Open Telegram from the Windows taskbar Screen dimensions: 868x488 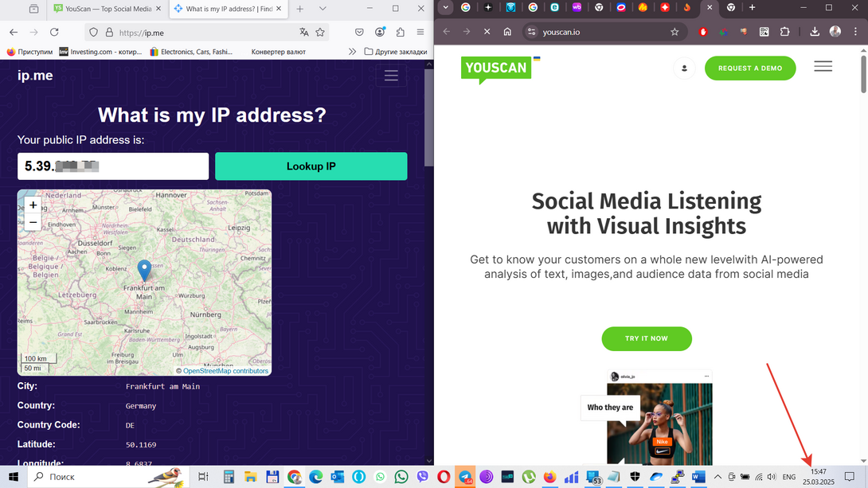[x=466, y=477]
